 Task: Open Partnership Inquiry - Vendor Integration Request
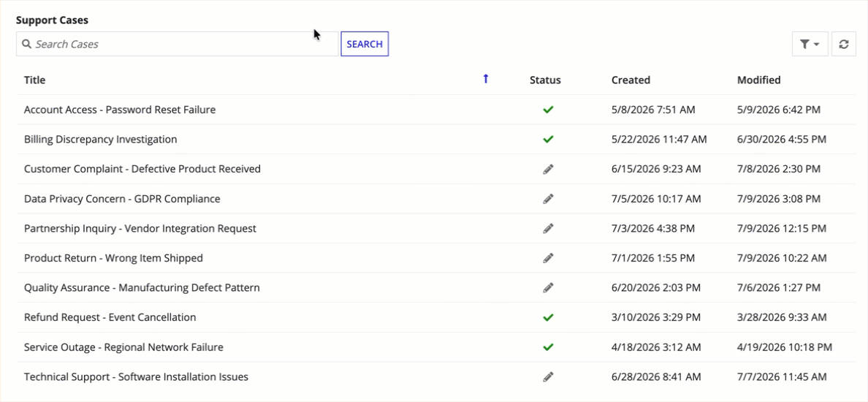[x=140, y=228]
